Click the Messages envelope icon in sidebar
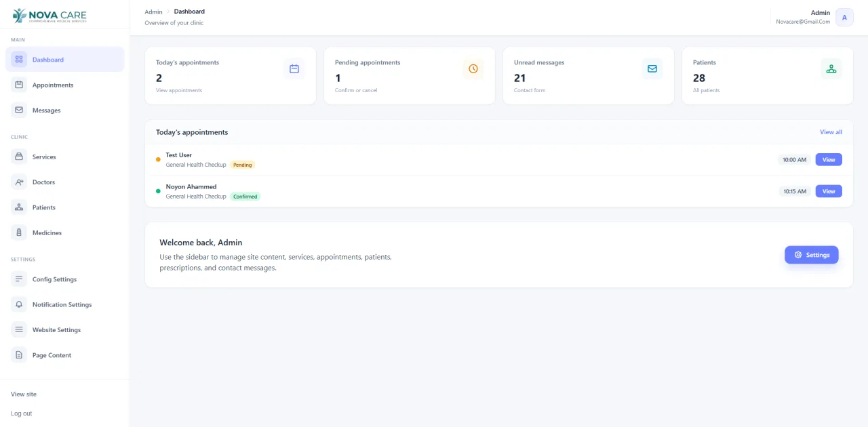The height and width of the screenshot is (427, 868). point(19,110)
